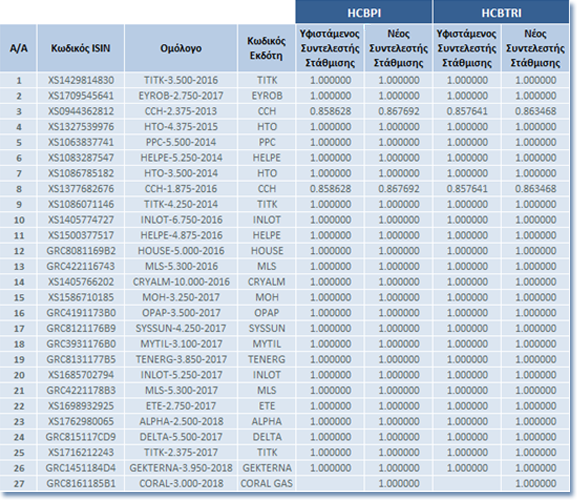Click bond name CORAL-3.000-2018

(181, 484)
